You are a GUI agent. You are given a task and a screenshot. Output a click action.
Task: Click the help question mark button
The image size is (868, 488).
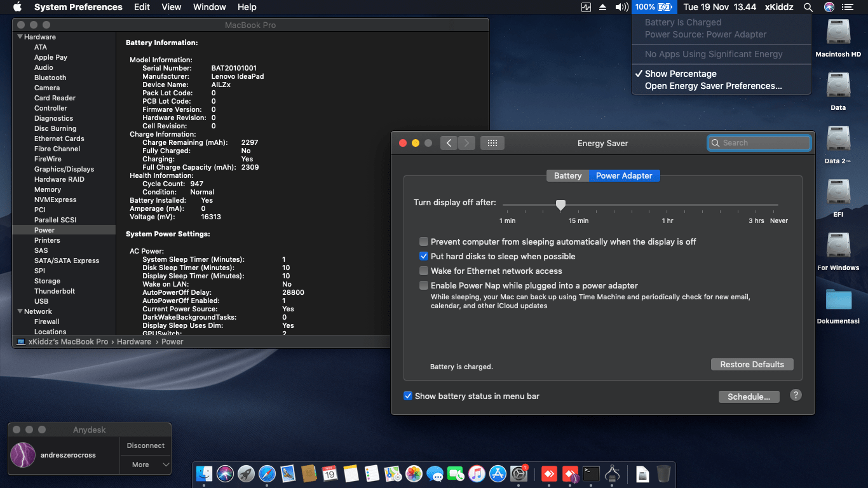(x=796, y=395)
